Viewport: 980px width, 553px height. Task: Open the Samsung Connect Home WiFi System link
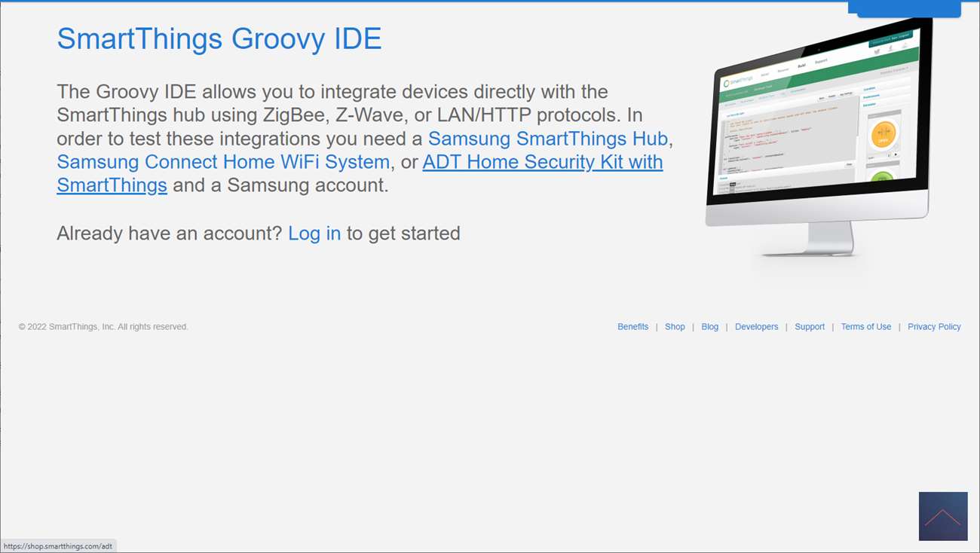[223, 162]
